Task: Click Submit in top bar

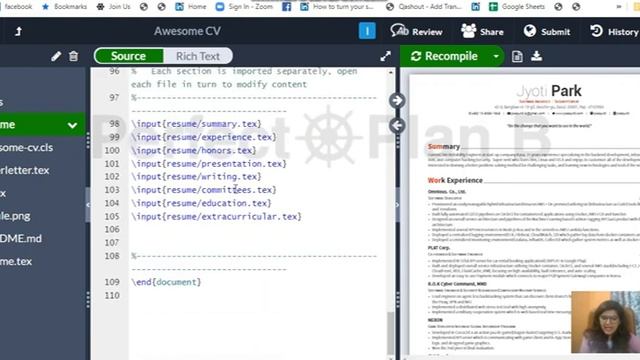Action: pos(547,31)
